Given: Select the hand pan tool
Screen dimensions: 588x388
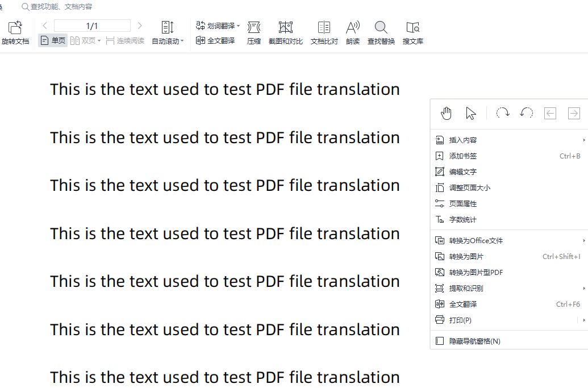Looking at the screenshot, I should [446, 113].
